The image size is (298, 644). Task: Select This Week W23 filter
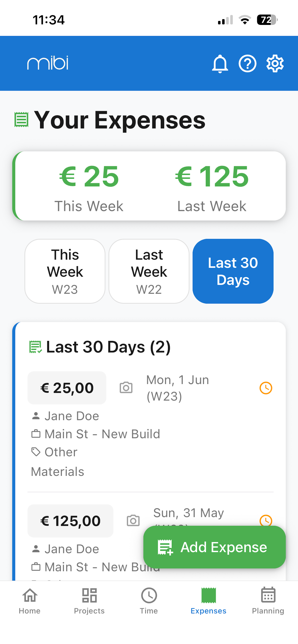(x=65, y=271)
